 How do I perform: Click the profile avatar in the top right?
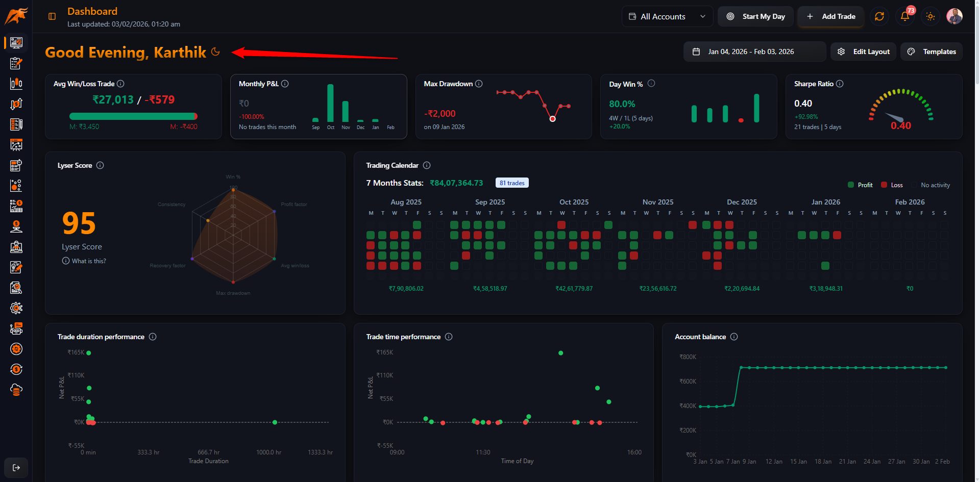click(x=954, y=16)
